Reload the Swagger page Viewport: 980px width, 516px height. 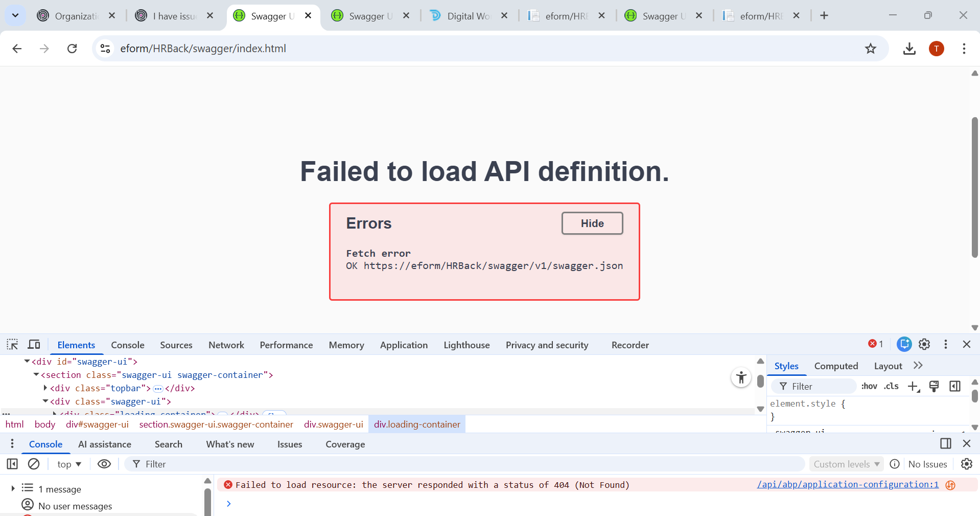72,49
